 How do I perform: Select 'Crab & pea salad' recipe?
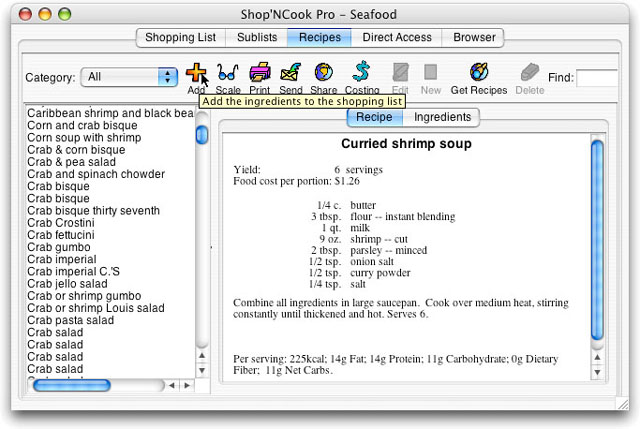coord(71,162)
